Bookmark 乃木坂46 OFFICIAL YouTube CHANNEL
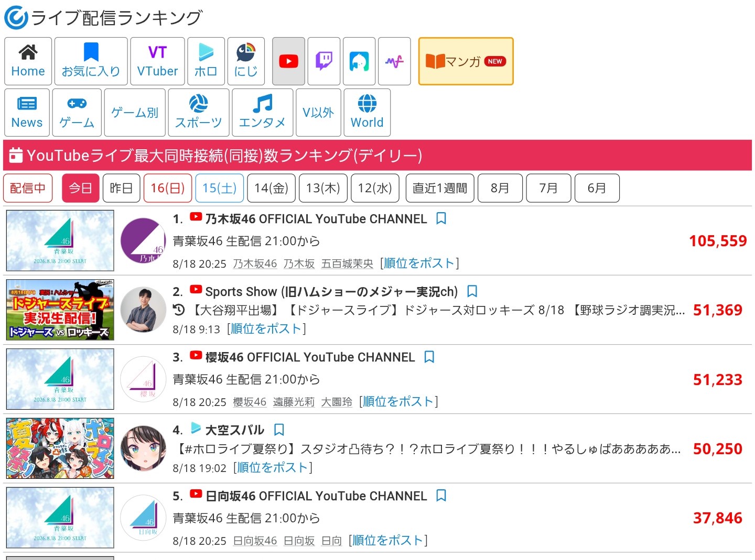 (441, 218)
